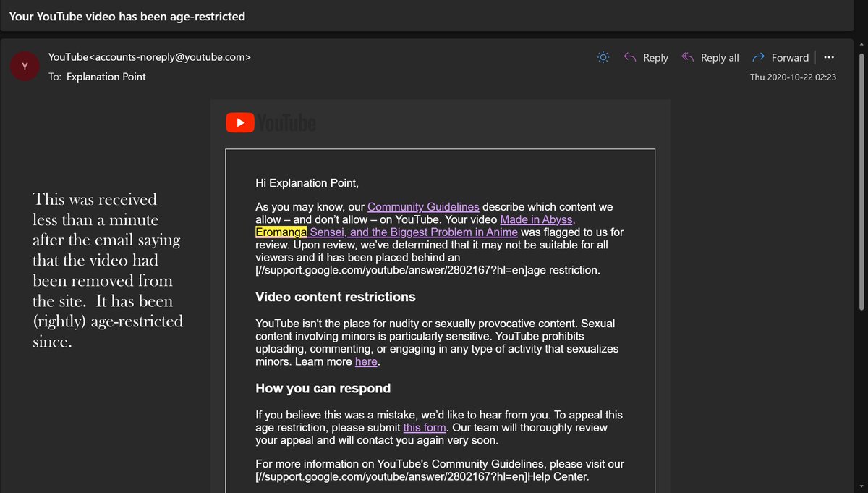868x493 pixels.
Task: Toggle the sun brightness icon
Action: (603, 57)
